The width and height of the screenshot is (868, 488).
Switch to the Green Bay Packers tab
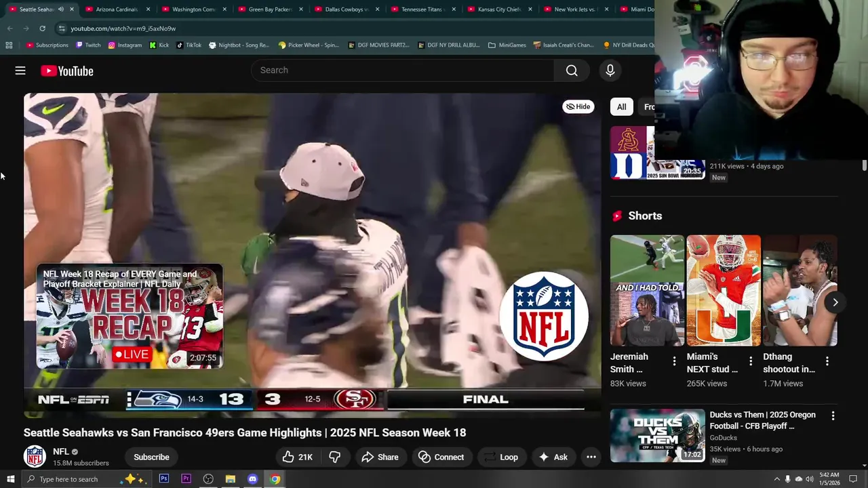[269, 9]
